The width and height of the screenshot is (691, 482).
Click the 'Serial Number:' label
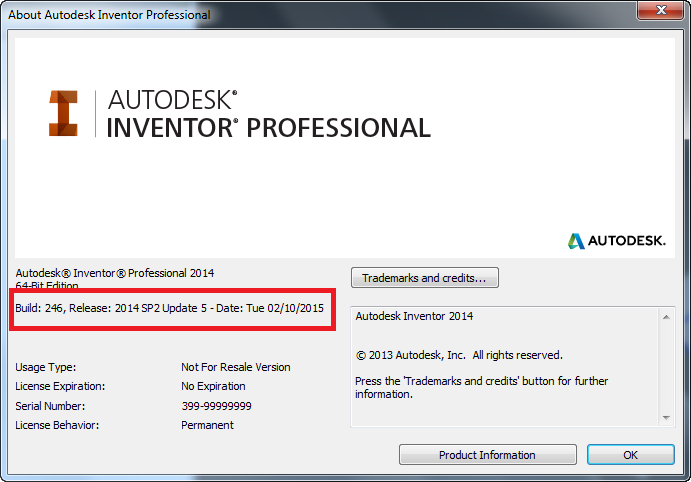coord(50,406)
